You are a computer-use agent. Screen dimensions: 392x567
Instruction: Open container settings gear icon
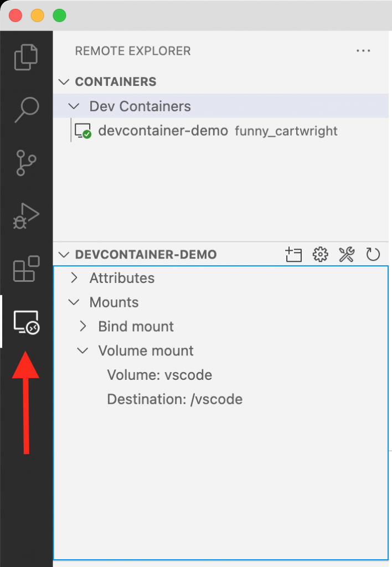[320, 255]
